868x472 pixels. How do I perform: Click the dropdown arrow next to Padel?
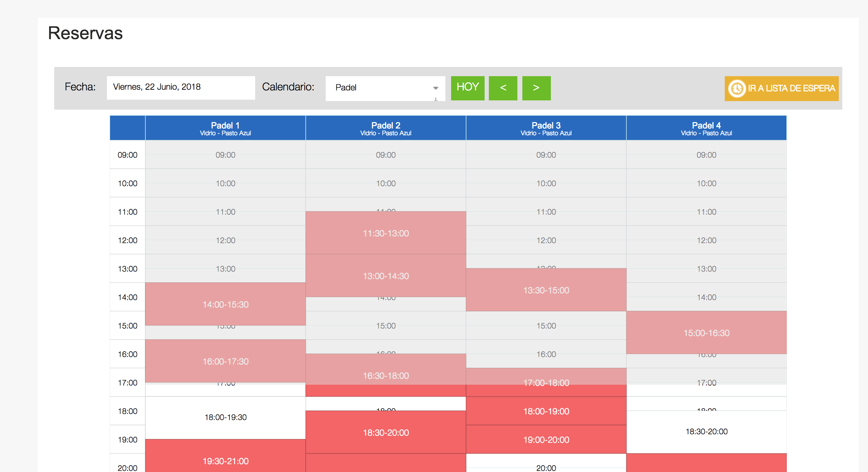[435, 88]
